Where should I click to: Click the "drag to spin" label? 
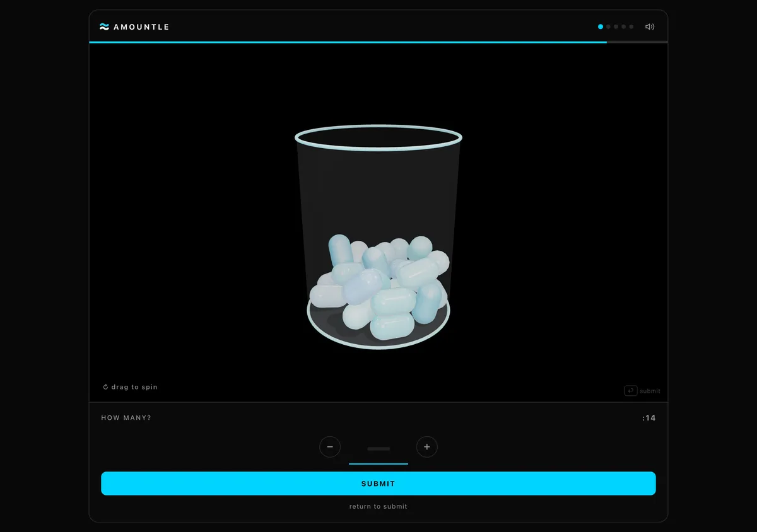coord(134,387)
